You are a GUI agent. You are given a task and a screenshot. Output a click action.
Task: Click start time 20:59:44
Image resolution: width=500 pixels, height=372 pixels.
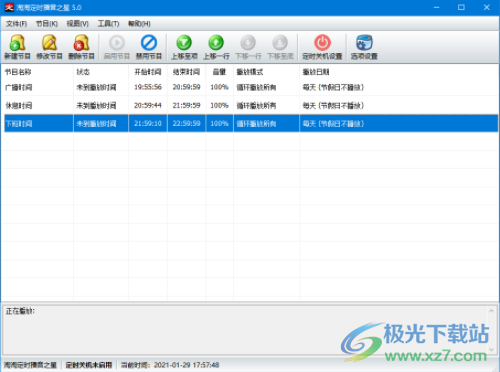(148, 105)
